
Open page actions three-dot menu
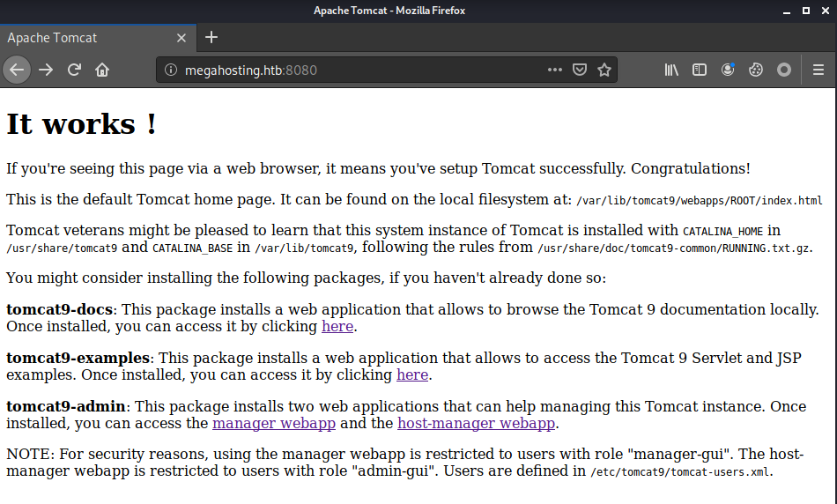[554, 70]
